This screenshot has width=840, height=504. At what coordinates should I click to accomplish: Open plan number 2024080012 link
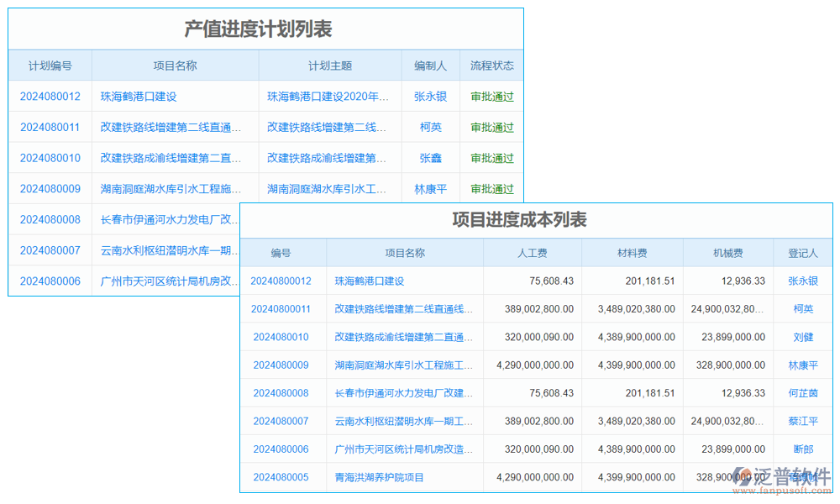pos(50,96)
